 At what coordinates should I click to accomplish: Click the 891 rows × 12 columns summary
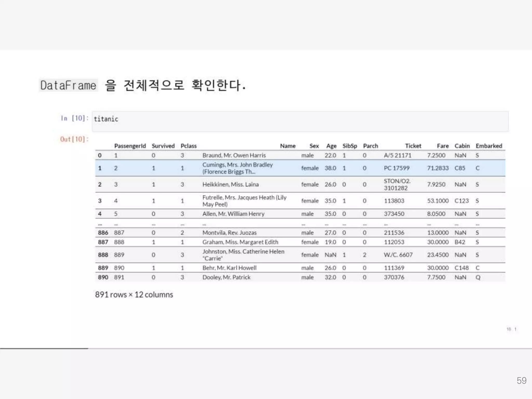134,295
